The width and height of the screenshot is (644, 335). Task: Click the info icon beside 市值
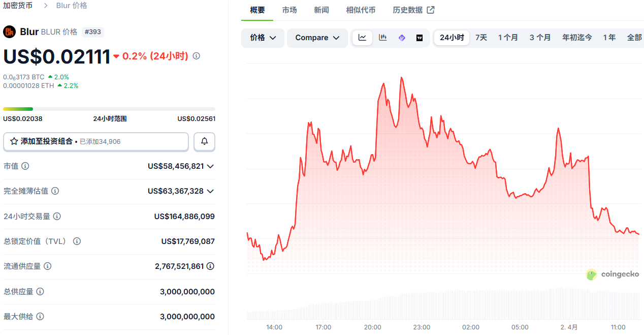coord(25,166)
